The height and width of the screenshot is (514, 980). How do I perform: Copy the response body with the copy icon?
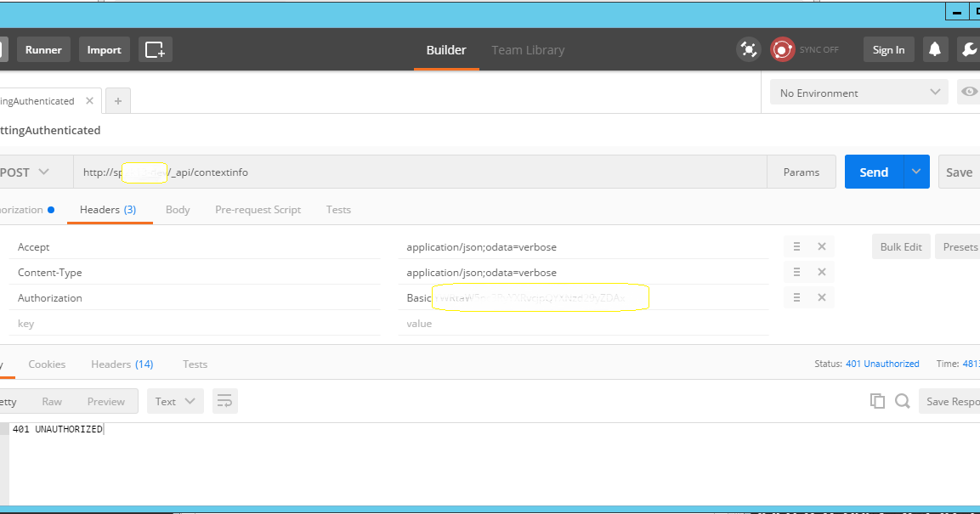point(877,400)
